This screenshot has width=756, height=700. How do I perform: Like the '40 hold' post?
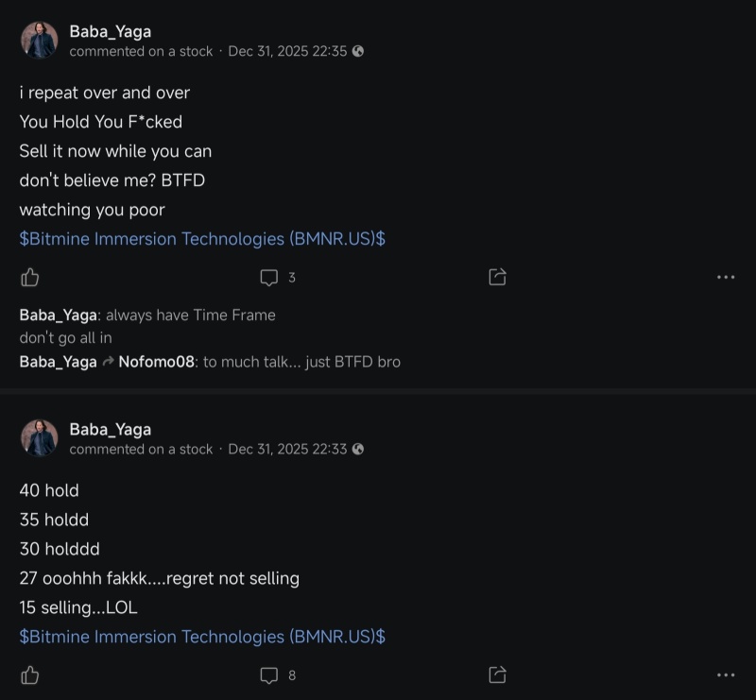coord(30,674)
